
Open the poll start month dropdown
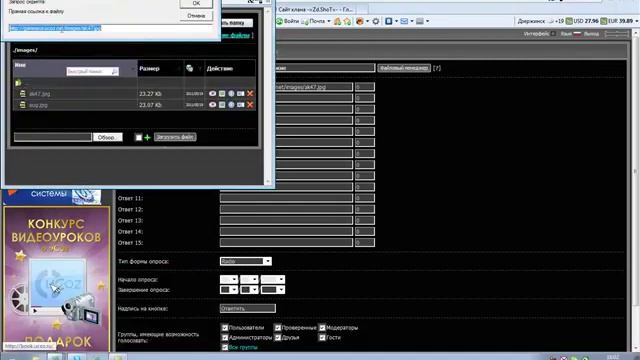tap(249, 279)
